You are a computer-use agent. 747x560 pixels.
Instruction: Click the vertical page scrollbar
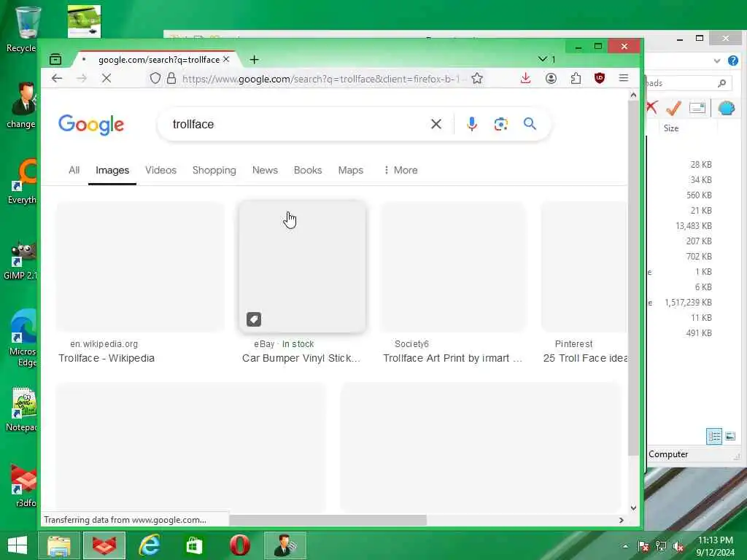tap(633, 278)
